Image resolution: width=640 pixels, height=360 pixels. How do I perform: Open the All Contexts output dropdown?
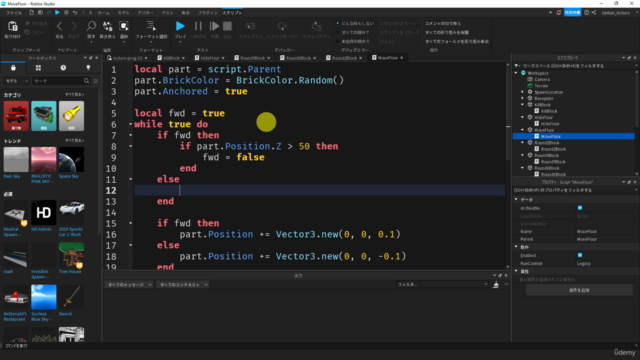[x=182, y=284]
